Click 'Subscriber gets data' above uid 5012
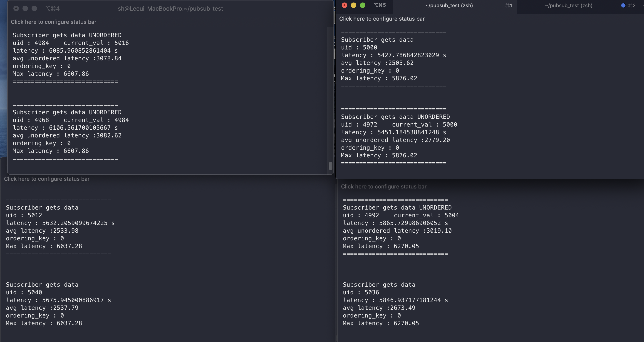 [42, 208]
